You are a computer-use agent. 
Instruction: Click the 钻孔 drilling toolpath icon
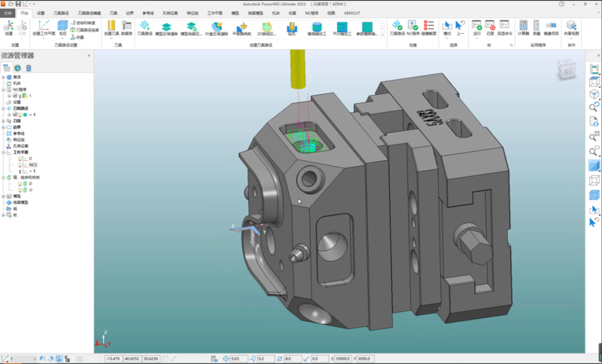pyautogui.click(x=291, y=28)
